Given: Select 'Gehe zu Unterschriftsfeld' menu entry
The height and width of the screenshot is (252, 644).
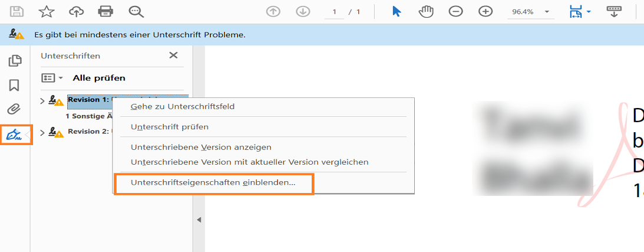Looking at the screenshot, I should click(x=183, y=107).
